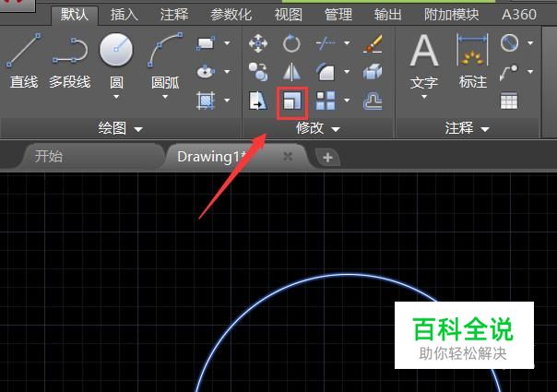Activate the Rotate tool

coord(291,43)
